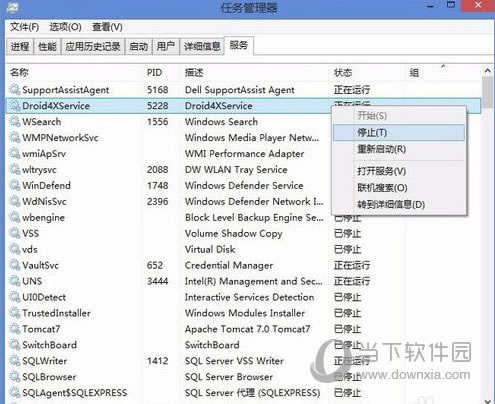Click the gear icon beside SQLAgent$SQLEXPRESS
The image size is (495, 404).
(x=14, y=393)
